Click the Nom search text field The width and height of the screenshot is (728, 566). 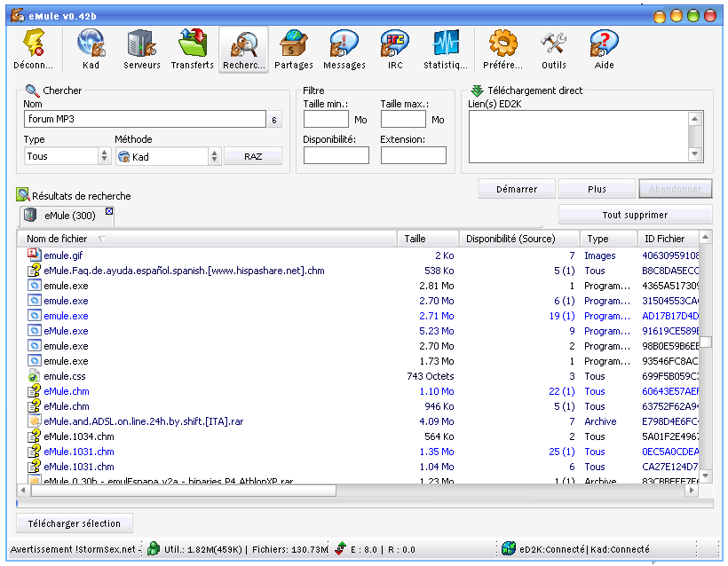145,119
